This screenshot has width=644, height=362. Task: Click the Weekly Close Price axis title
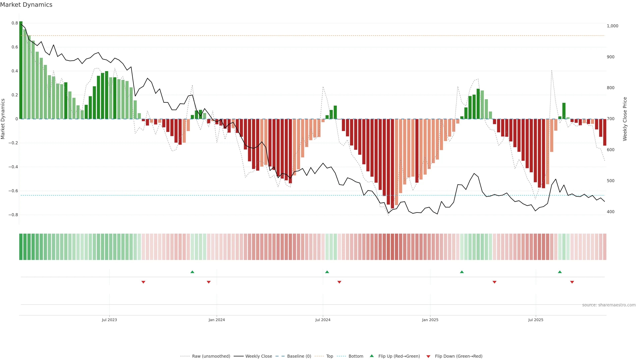[625, 119]
